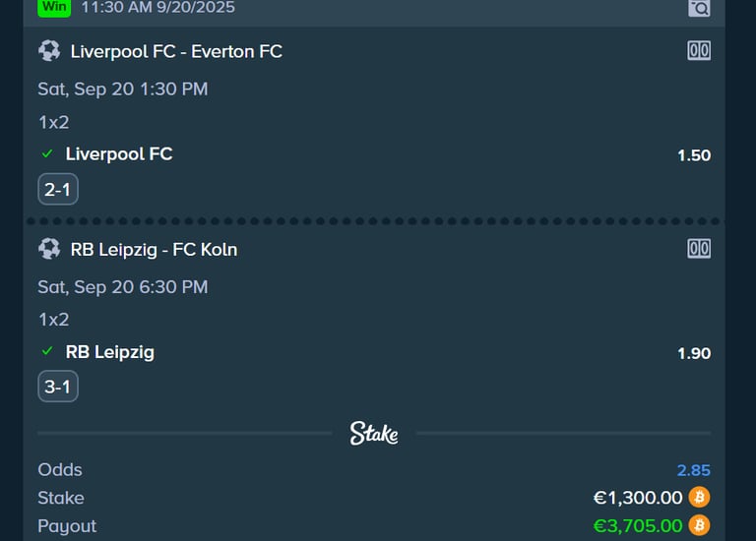Click the green Win status badge
Screen dimensions: 756x541
(53, 7)
